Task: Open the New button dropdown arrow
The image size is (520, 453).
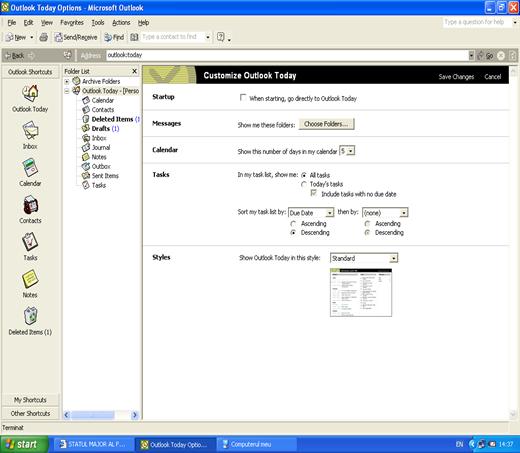Action: coord(32,37)
